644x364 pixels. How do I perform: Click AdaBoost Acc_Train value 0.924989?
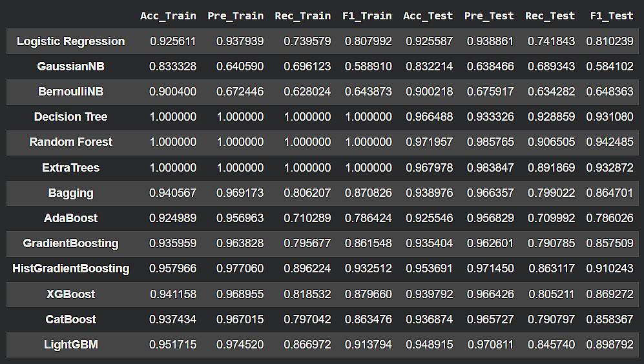tap(173, 218)
